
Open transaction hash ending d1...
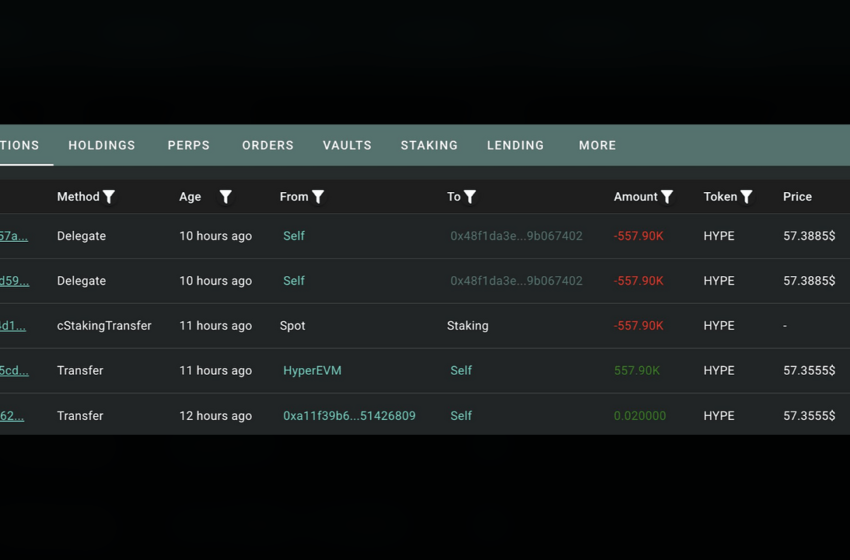(12, 326)
